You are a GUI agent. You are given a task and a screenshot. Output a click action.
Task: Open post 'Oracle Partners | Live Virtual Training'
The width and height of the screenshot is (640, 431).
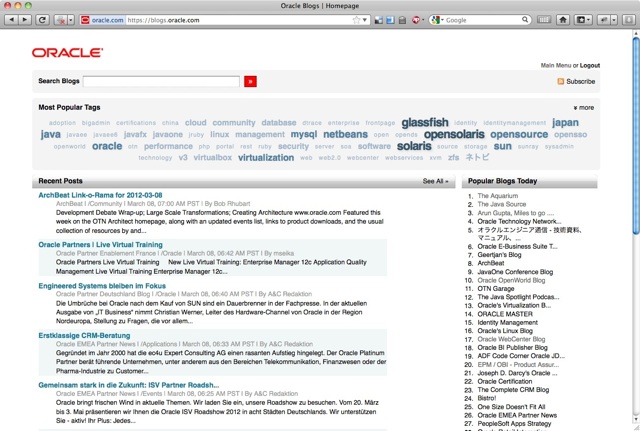100,244
